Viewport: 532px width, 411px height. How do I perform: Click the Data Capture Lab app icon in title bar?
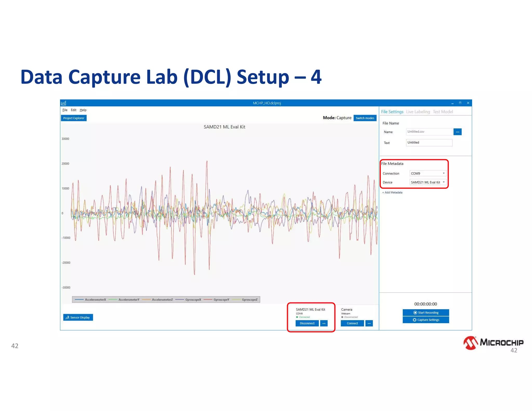(x=64, y=103)
